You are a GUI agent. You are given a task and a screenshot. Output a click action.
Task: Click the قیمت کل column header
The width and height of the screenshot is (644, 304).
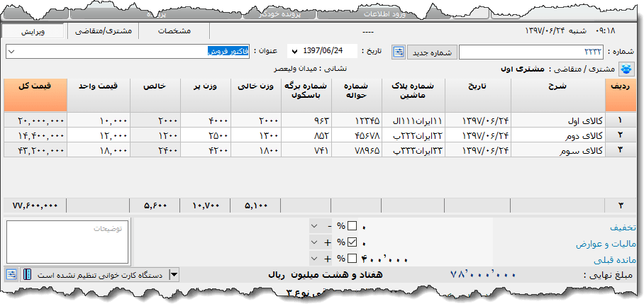pyautogui.click(x=35, y=95)
